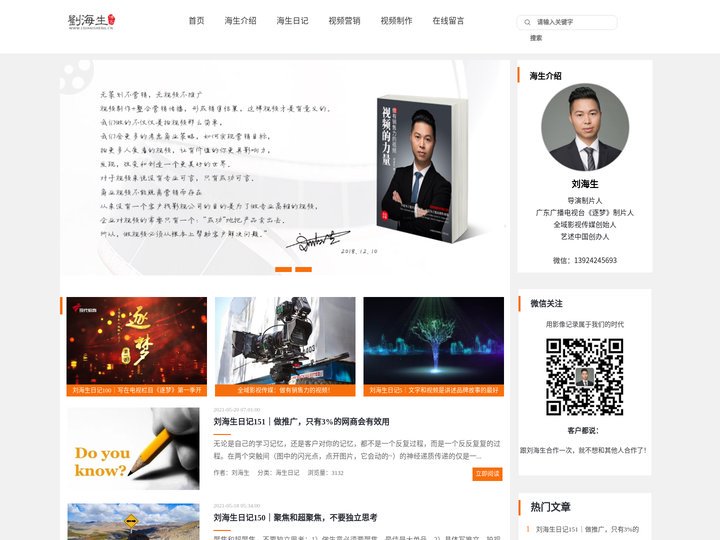Click the 海生介绍 sidebar heading

[x=546, y=76]
